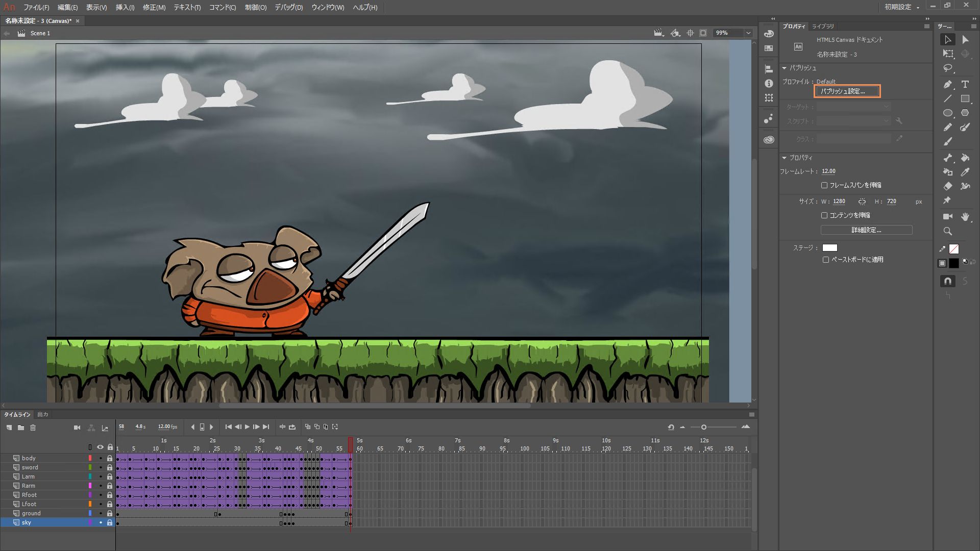Check ペーストボードに適用 option

click(826, 260)
